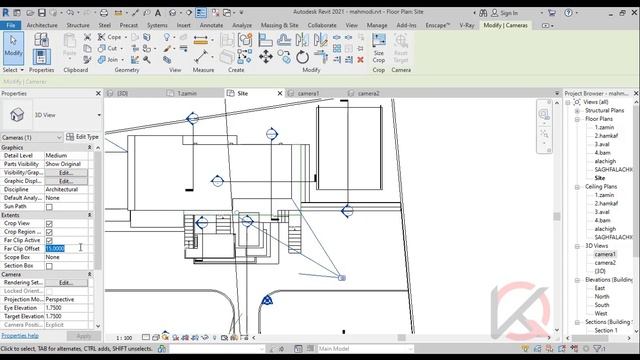This screenshot has height=360, width=640.
Task: Click the Sign In user icon
Action: [494, 13]
